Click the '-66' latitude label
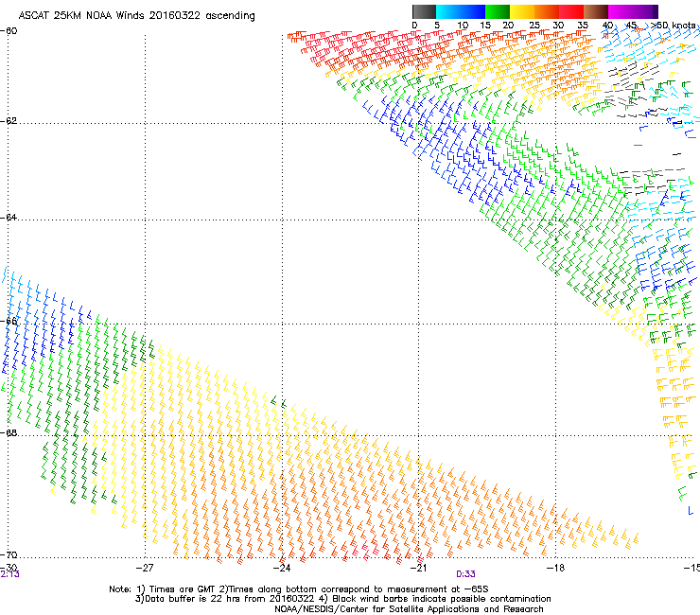Screen dimensions: 700x615 pyautogui.click(x=9, y=321)
